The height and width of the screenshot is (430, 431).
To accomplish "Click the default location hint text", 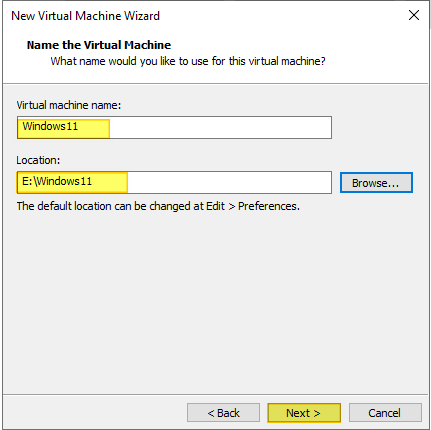I will point(158,206).
